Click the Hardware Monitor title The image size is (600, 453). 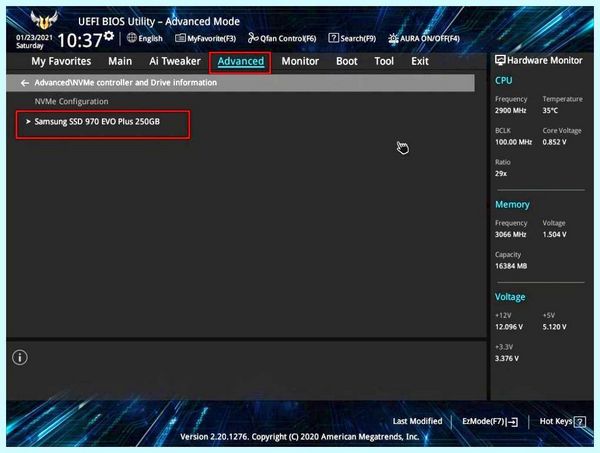[x=545, y=60]
